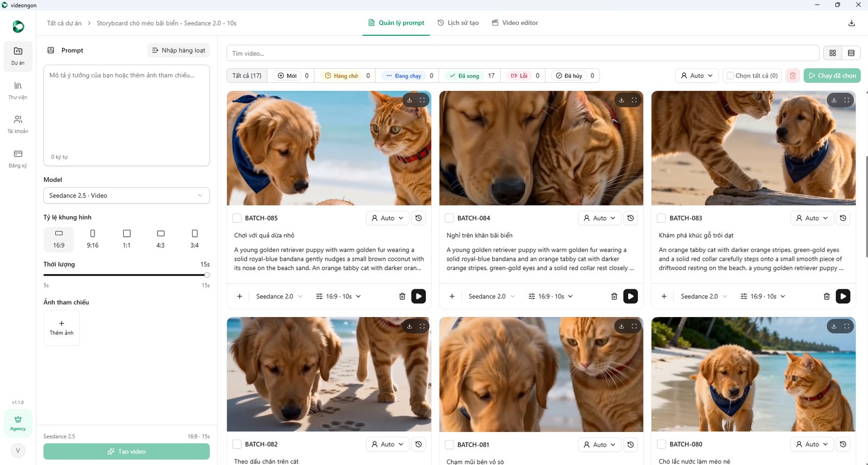Enable Chọn tất cả (0) checkbox
Viewport: 868px width, 465px height.
(x=730, y=76)
